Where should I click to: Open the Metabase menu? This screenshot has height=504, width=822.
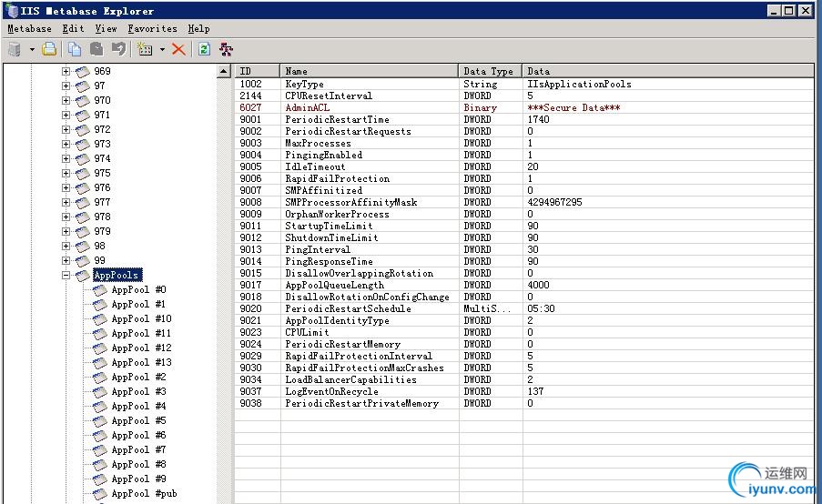pyautogui.click(x=29, y=29)
